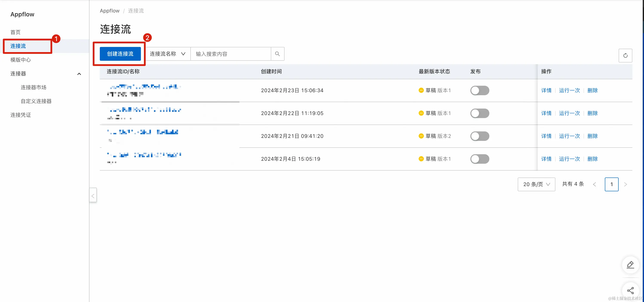Click the search magnifier icon

(277, 54)
